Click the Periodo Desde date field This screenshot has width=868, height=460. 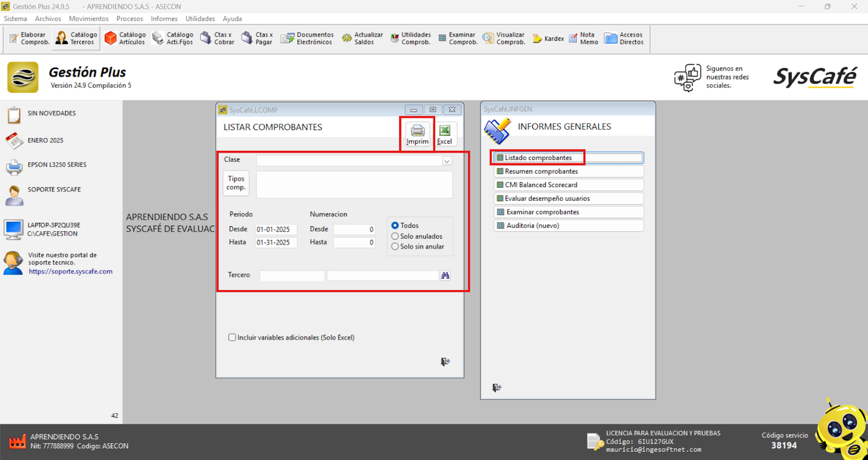276,229
